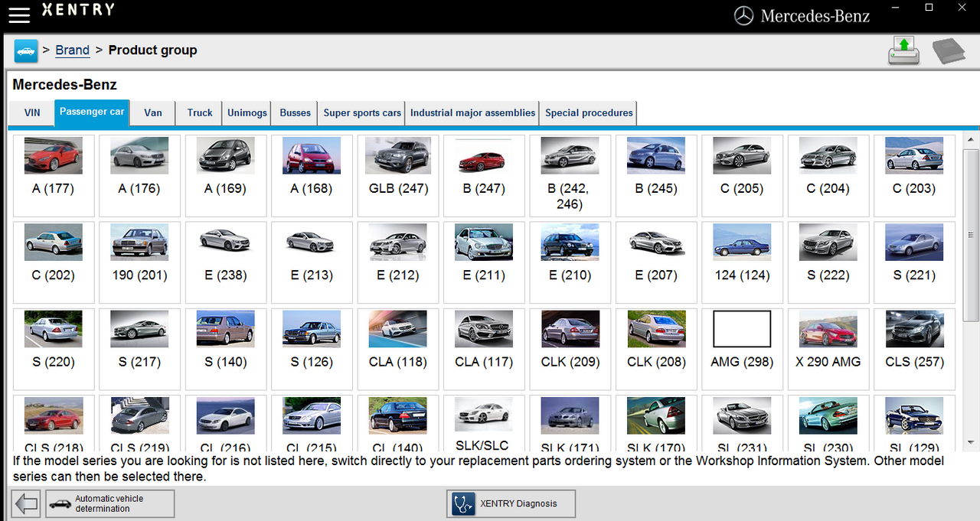Viewport: 980px width, 521px height.
Task: Open the Van tab
Action: (x=153, y=113)
